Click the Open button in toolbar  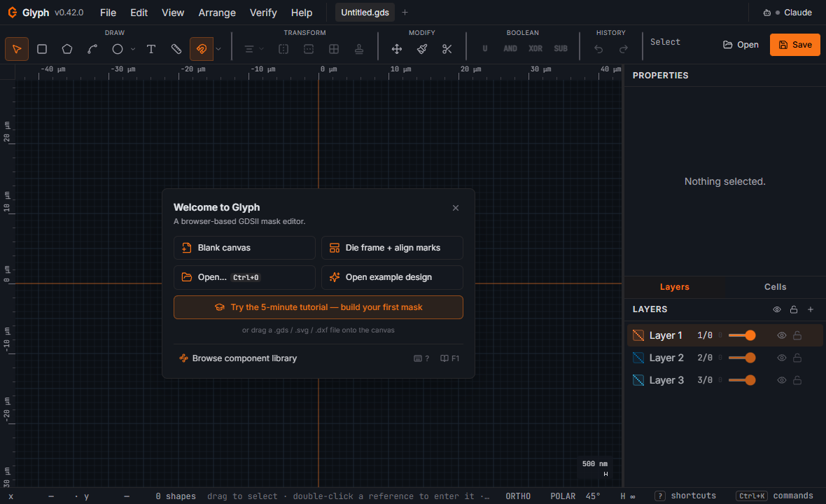(x=741, y=45)
